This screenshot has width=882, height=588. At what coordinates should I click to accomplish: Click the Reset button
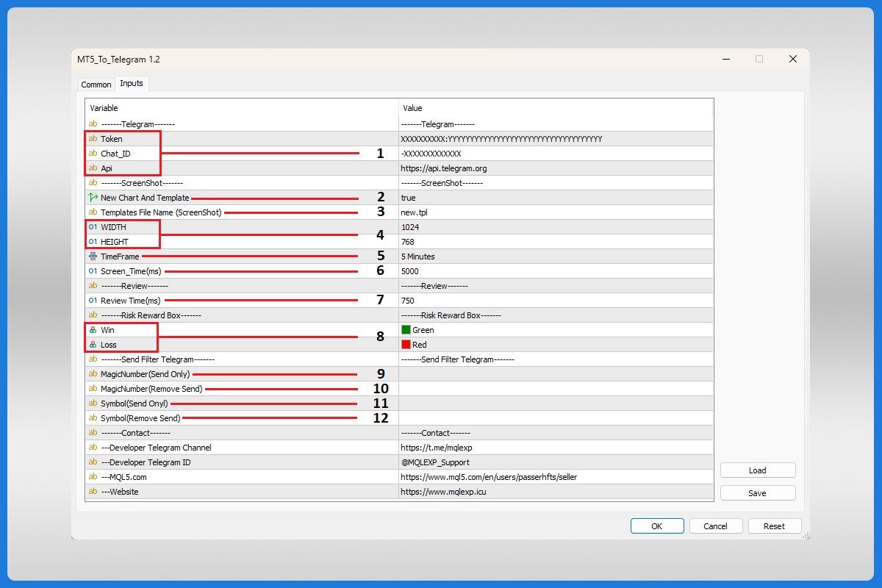coord(774,526)
